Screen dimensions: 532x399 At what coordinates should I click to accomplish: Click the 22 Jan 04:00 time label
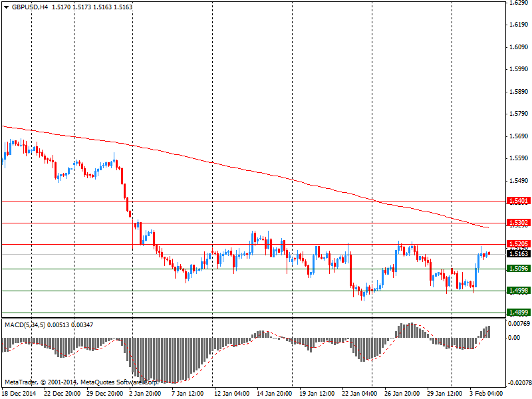(x=359, y=394)
